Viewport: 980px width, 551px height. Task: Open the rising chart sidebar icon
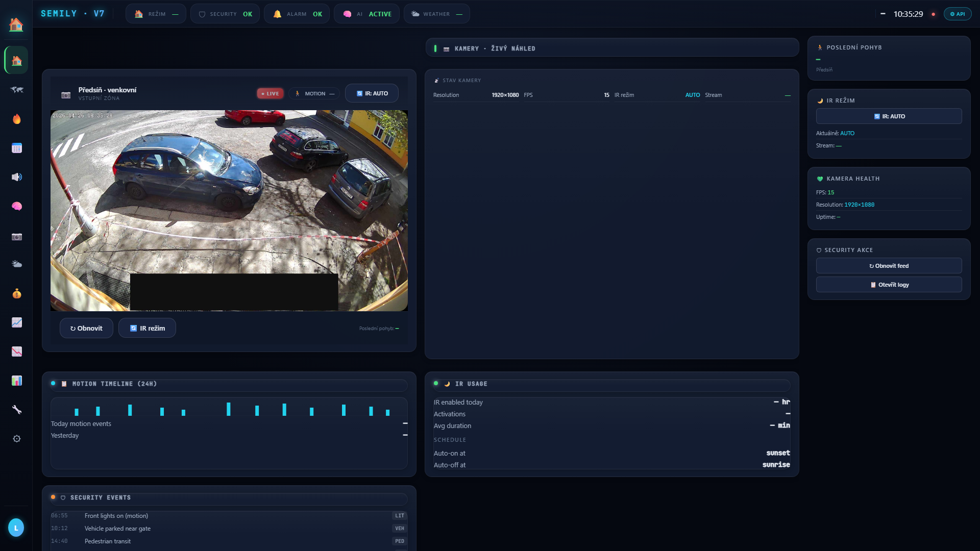[x=16, y=322]
